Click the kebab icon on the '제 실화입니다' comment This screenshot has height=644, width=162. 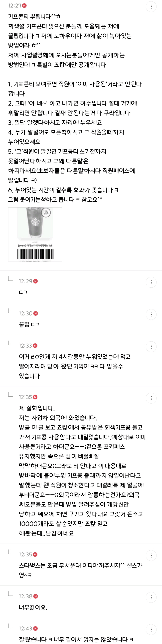(x=151, y=398)
